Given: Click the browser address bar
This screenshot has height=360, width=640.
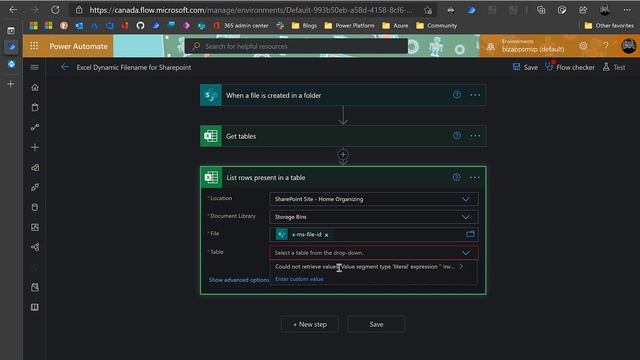Looking at the screenshot, I should 250,10.
